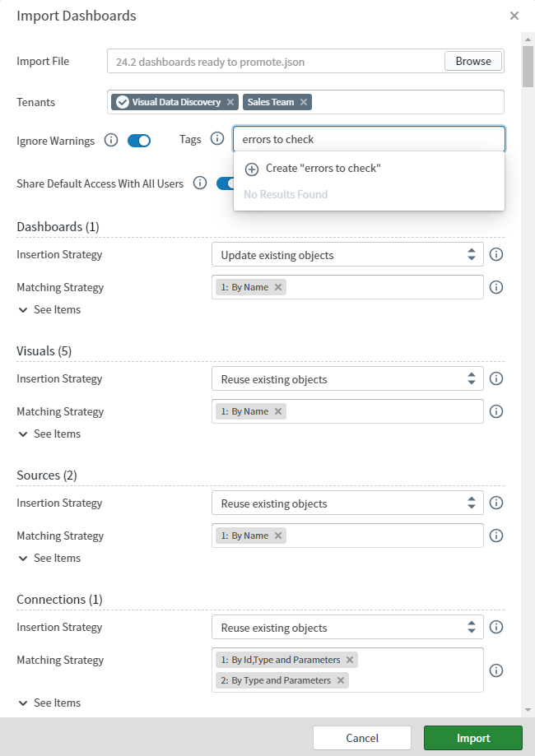
Task: Remove the By Type and Parameters strategy
Action: pos(340,680)
